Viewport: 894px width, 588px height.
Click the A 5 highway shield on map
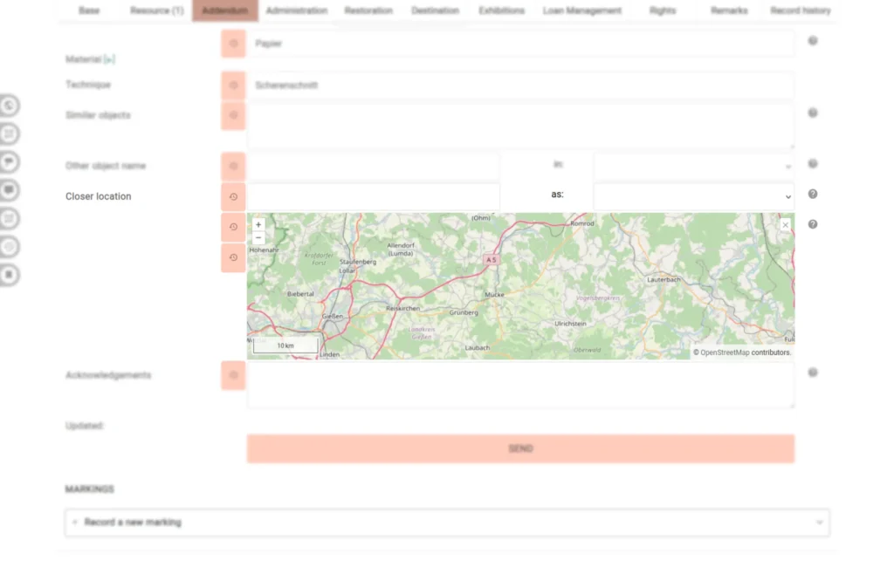(x=491, y=260)
